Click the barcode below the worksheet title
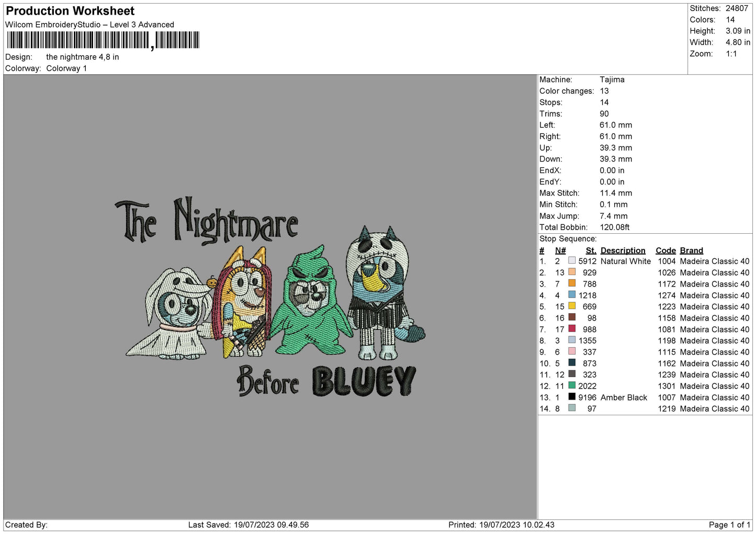The height and width of the screenshot is (534, 756). pyautogui.click(x=103, y=40)
